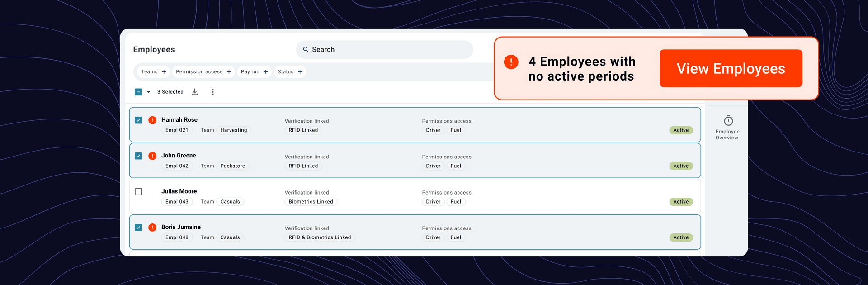Open the Status filter chip

coord(290,72)
